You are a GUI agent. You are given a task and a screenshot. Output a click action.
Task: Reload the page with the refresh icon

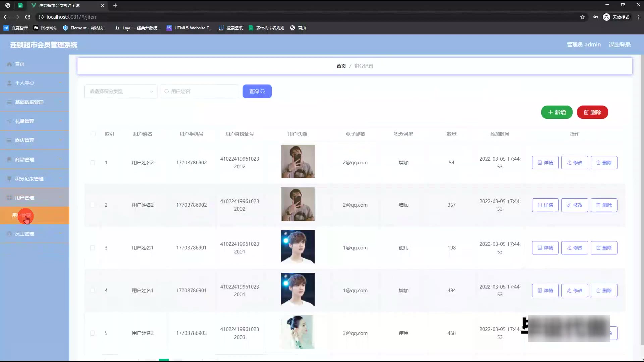tap(28, 17)
